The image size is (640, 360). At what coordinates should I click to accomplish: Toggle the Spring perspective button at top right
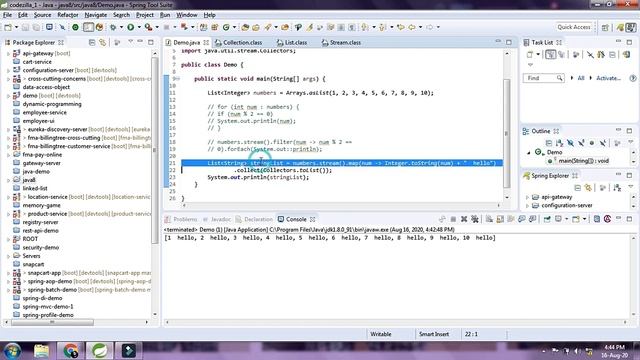coord(620,27)
